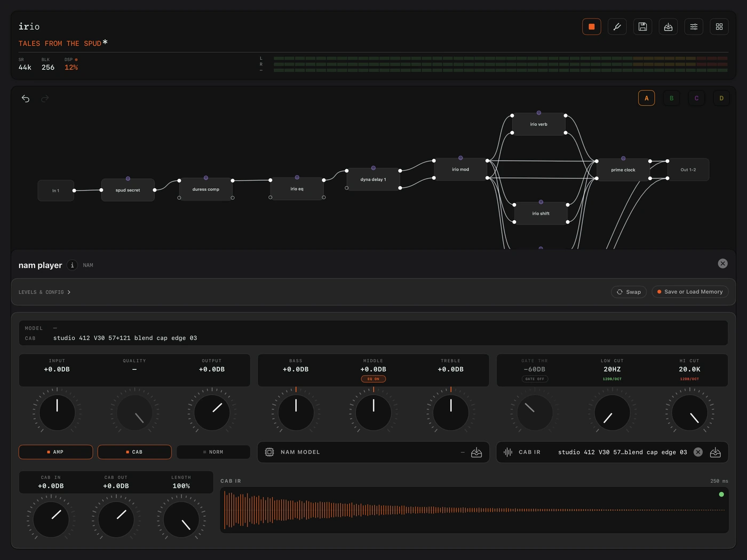Toggle hi cut 12dB/oct slope
This screenshot has height=560, width=747.
pyautogui.click(x=689, y=379)
